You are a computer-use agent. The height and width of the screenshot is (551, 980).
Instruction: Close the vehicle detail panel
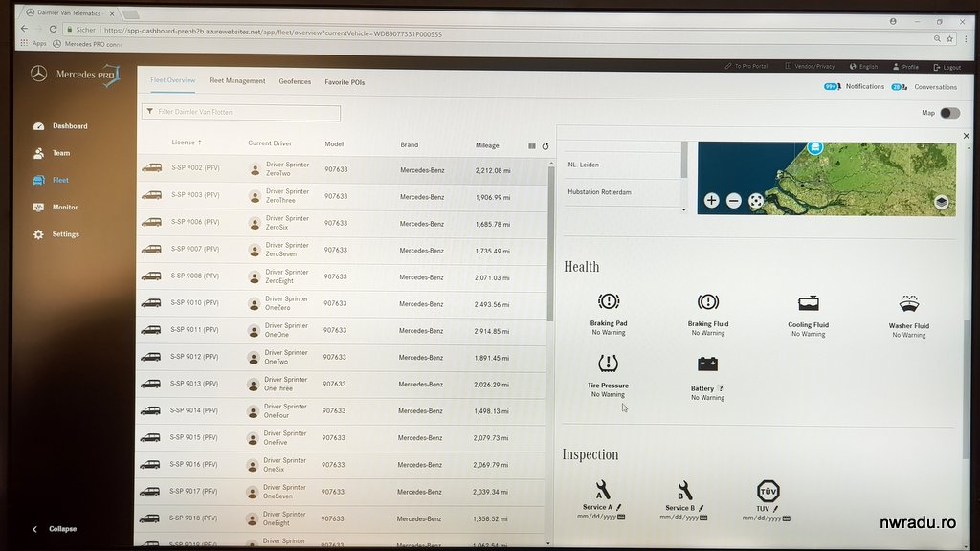click(x=967, y=136)
